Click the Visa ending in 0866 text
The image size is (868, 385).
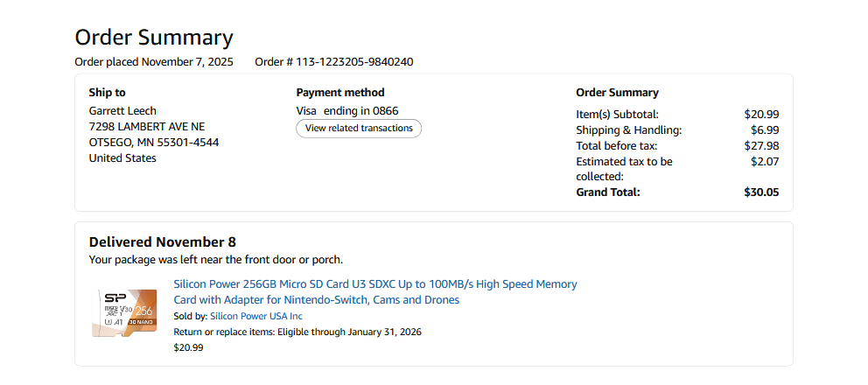(x=347, y=111)
